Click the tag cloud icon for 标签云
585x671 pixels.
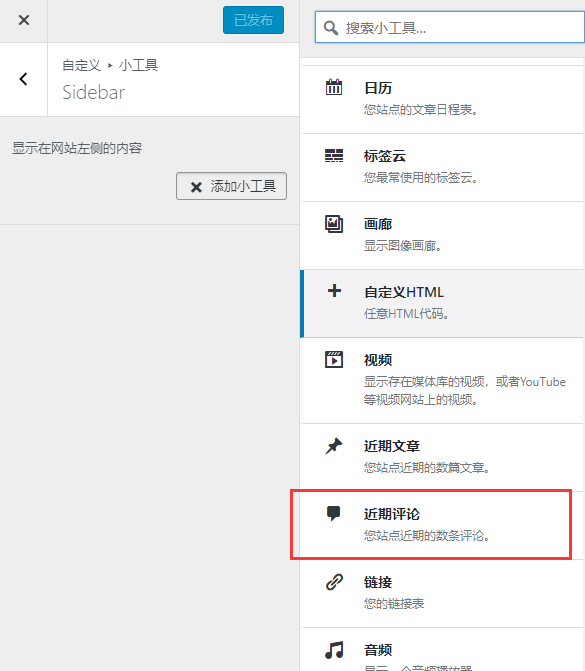click(334, 155)
